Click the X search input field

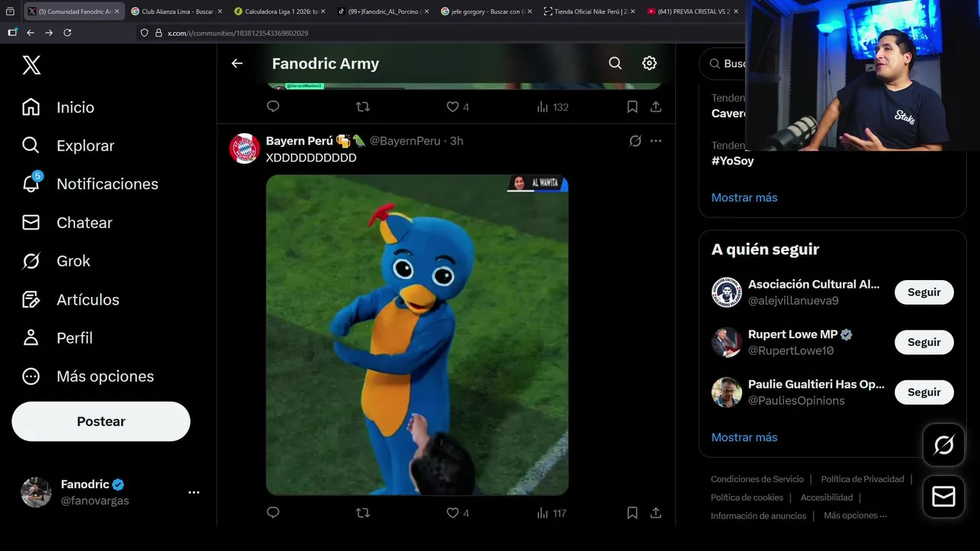click(x=724, y=64)
